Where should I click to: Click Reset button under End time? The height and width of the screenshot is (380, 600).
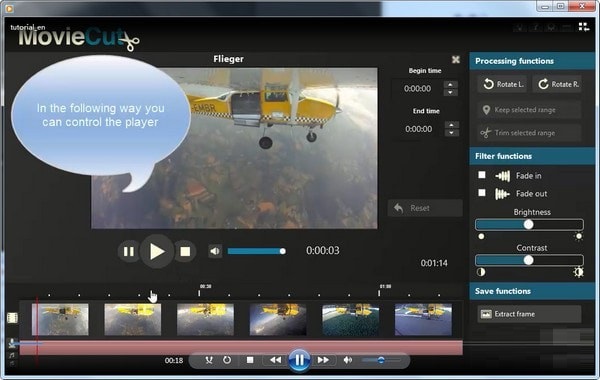tap(425, 208)
